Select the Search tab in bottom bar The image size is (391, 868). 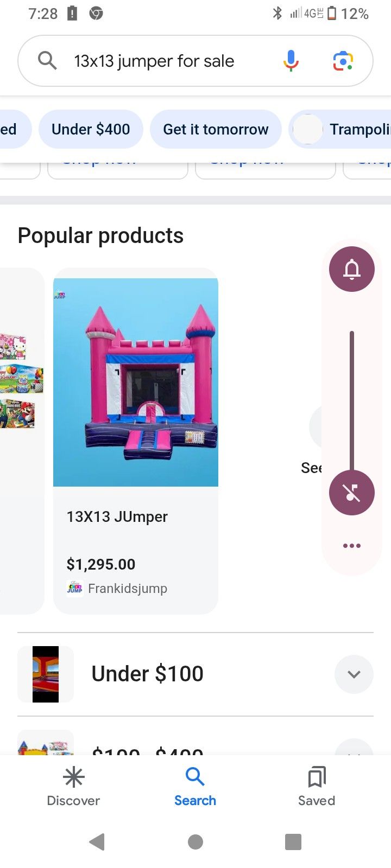[195, 786]
